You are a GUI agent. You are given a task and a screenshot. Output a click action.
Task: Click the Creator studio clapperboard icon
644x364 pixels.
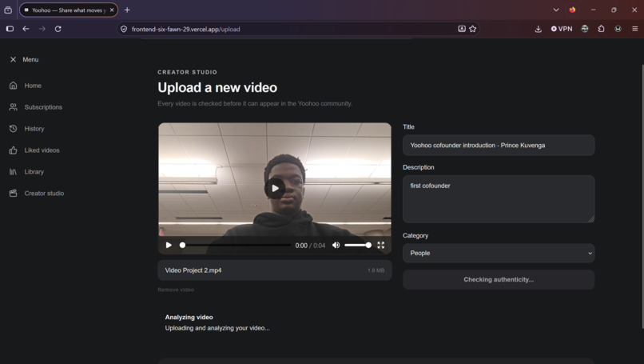(x=13, y=194)
